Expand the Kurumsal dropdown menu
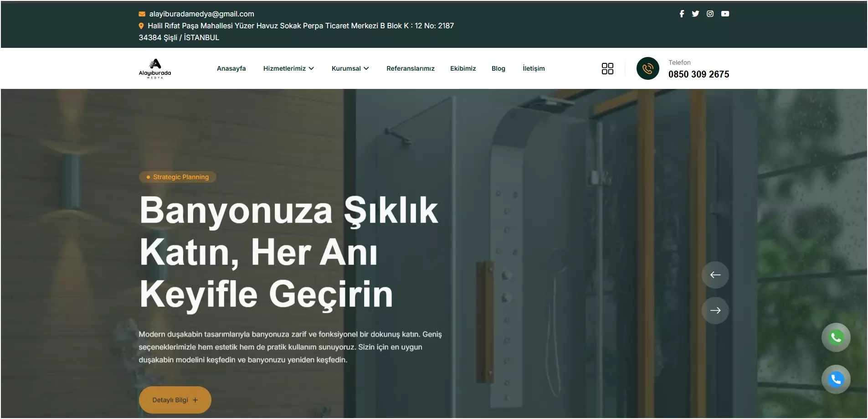868x419 pixels. [350, 68]
